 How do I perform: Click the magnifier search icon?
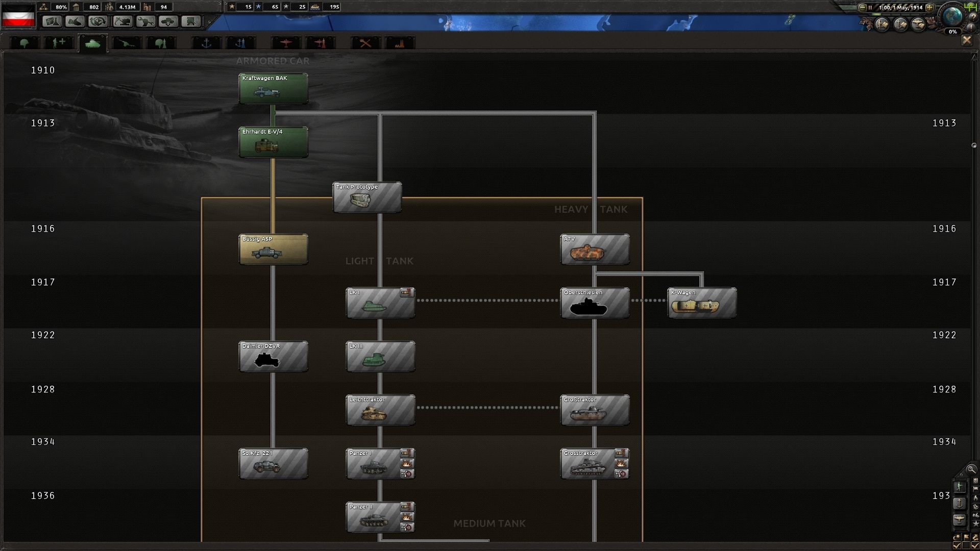(971, 469)
